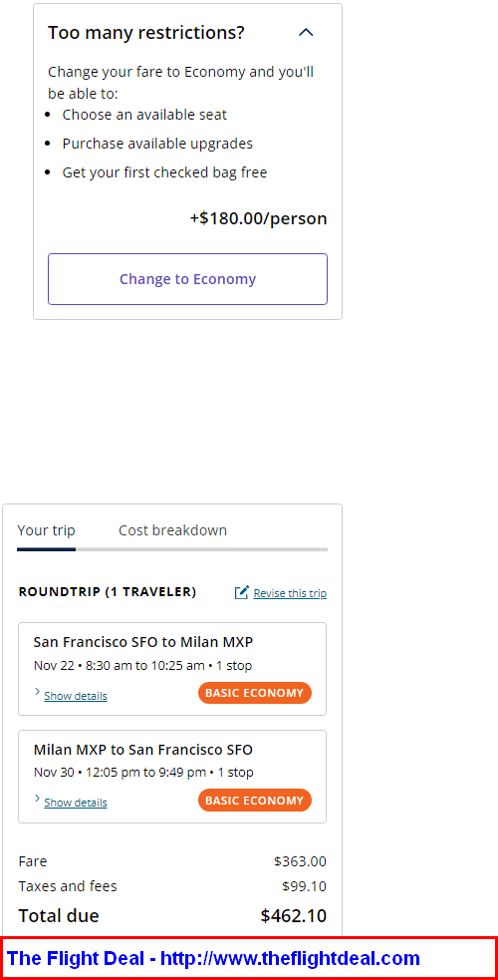Click the Roundtrip 1 Traveler heading

108,592
